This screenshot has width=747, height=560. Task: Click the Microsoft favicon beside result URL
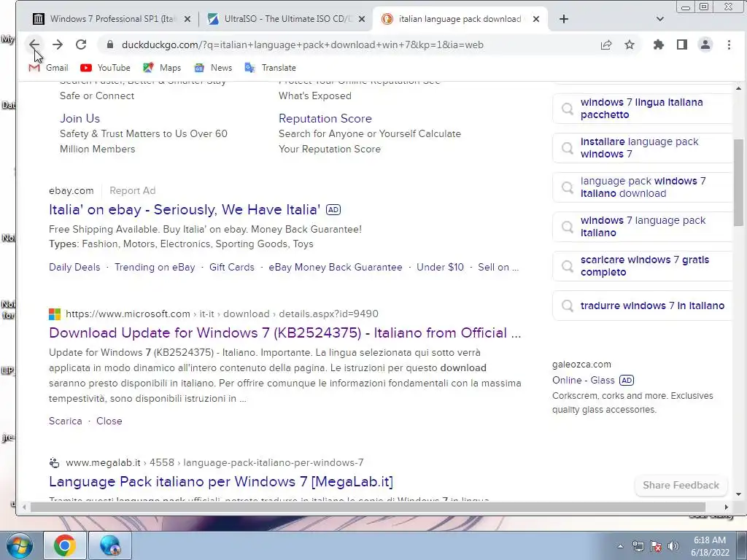tap(55, 314)
